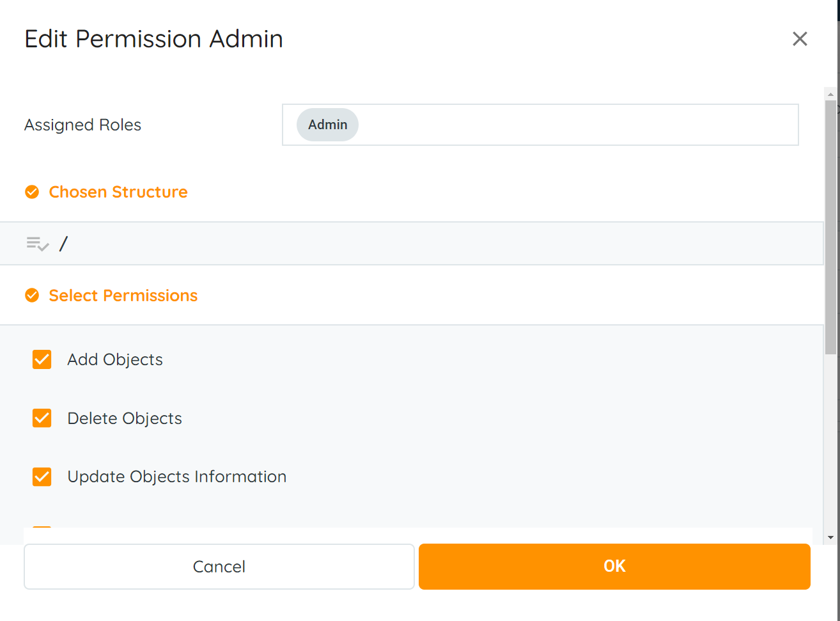Click the orange check icon beside Select Permissions
The image size is (840, 621).
[x=32, y=295]
